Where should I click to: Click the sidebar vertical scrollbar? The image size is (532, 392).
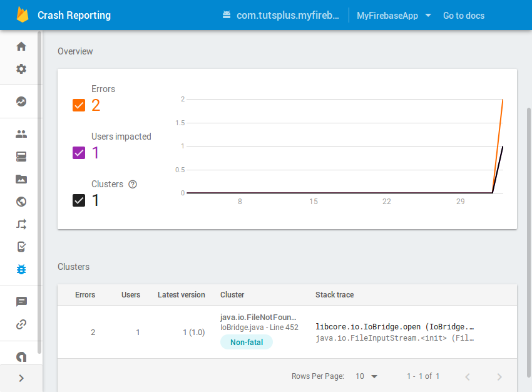[39, 192]
